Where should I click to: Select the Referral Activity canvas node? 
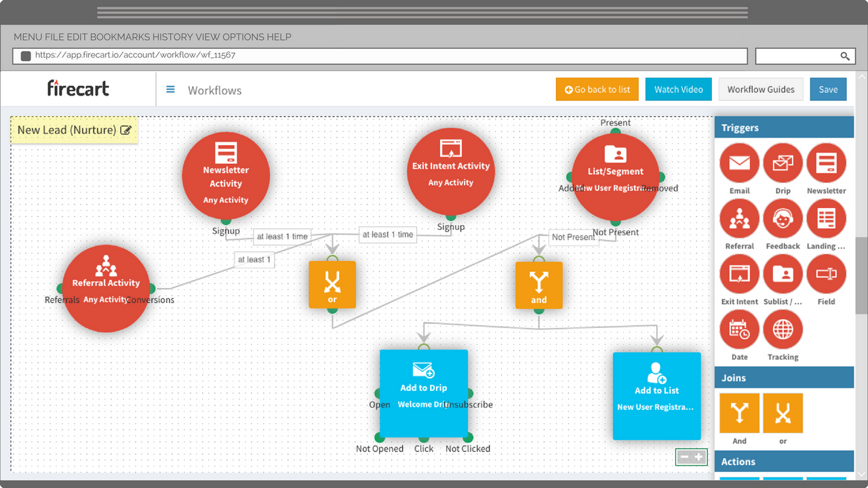106,289
